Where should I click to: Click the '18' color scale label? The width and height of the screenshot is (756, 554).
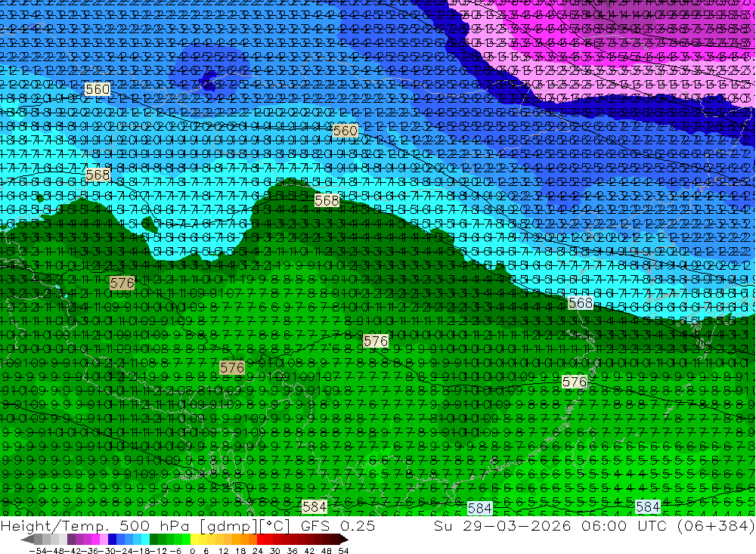click(x=240, y=551)
